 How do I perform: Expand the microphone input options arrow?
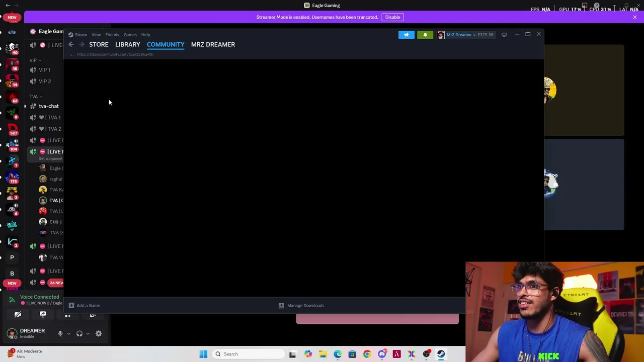coord(68,333)
